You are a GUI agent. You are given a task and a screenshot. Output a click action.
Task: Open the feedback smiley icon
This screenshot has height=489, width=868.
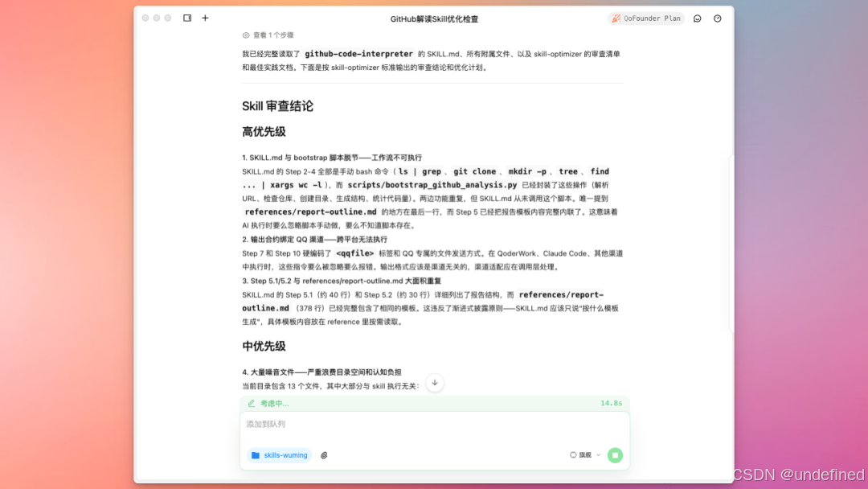[x=698, y=18]
